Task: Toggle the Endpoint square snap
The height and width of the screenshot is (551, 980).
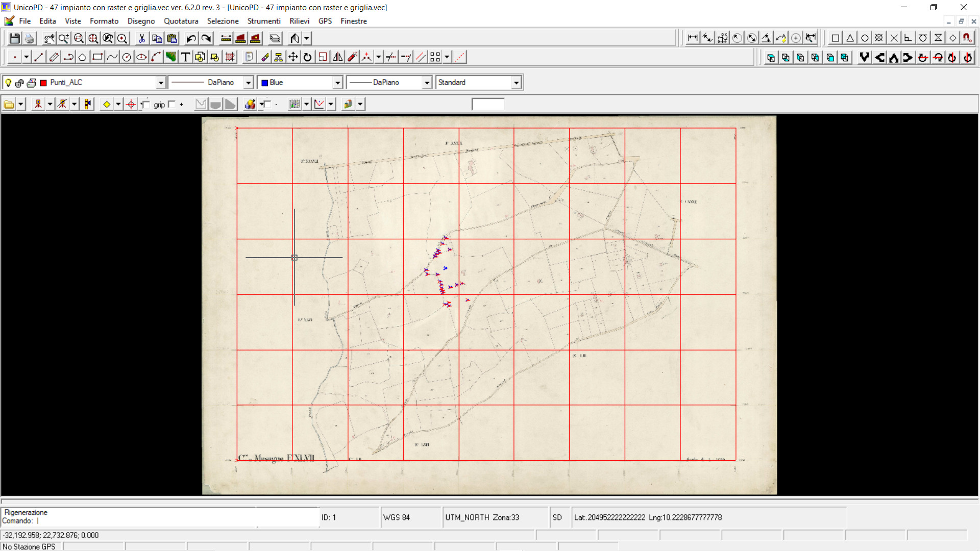Action: [x=836, y=38]
